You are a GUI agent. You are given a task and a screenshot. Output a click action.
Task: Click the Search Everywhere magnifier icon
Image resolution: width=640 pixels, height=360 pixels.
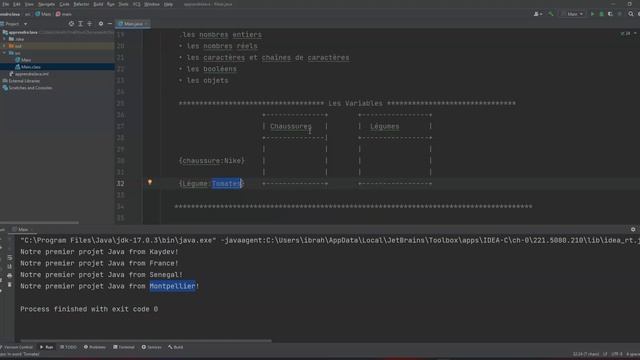click(631, 14)
